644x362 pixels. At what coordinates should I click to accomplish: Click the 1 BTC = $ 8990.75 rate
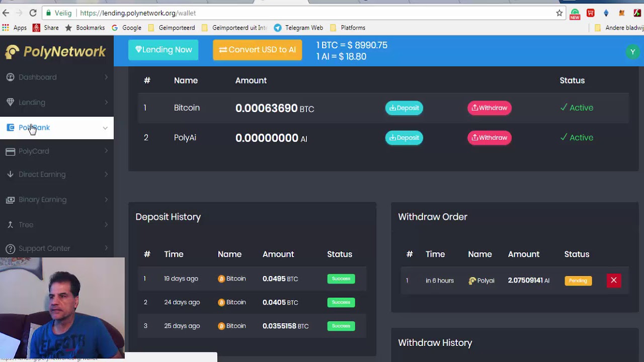(x=352, y=45)
